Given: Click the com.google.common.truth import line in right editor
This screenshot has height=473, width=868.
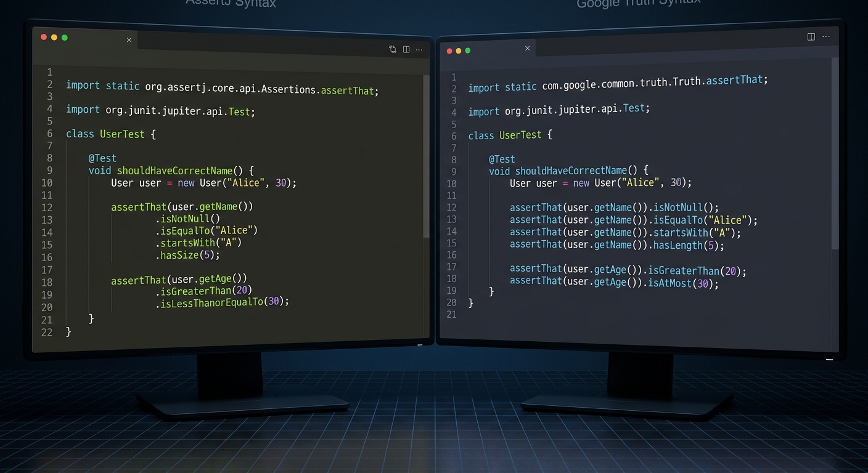Looking at the screenshot, I should pos(618,84).
